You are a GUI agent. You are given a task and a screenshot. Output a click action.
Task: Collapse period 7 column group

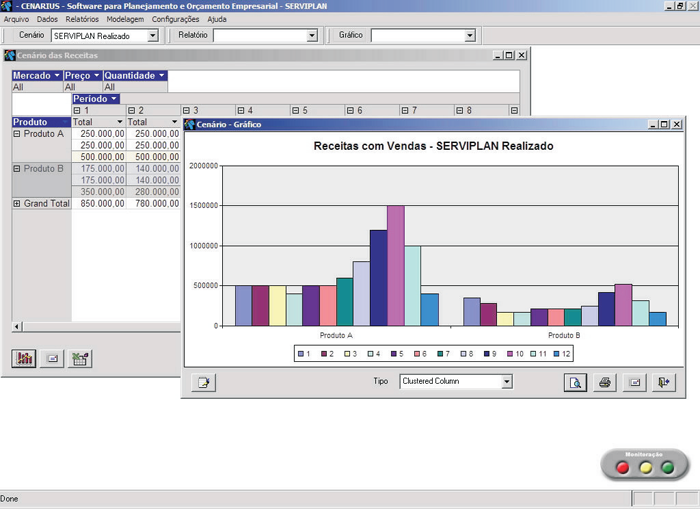coord(405,110)
